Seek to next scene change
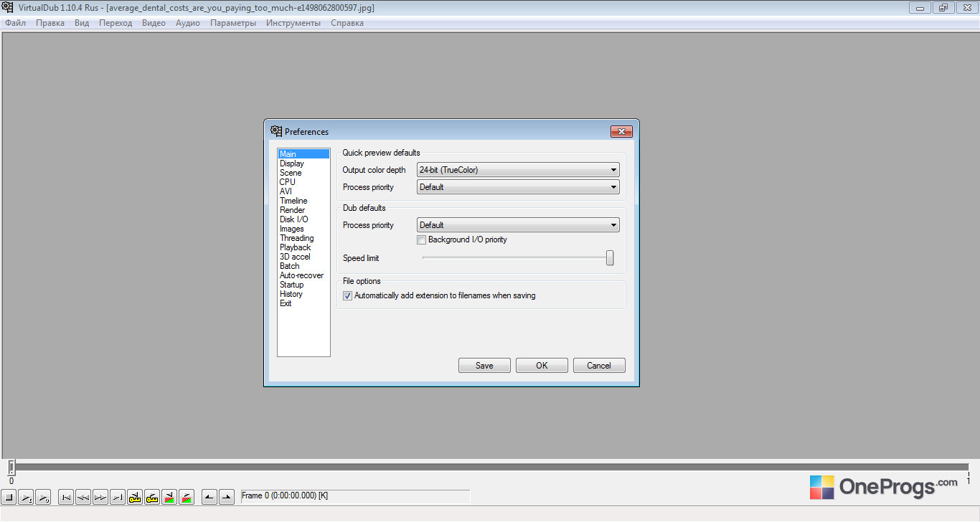Screen dimensions: 980x522 [187, 497]
